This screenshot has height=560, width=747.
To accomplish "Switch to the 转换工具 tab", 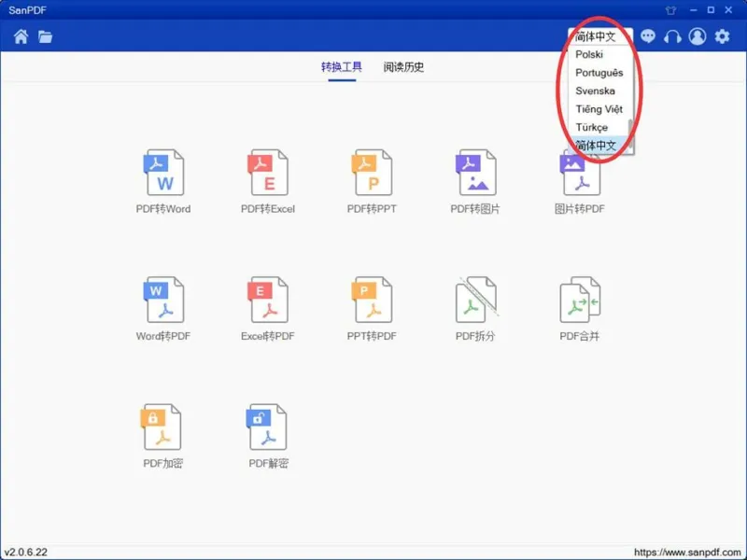I will pyautogui.click(x=342, y=66).
